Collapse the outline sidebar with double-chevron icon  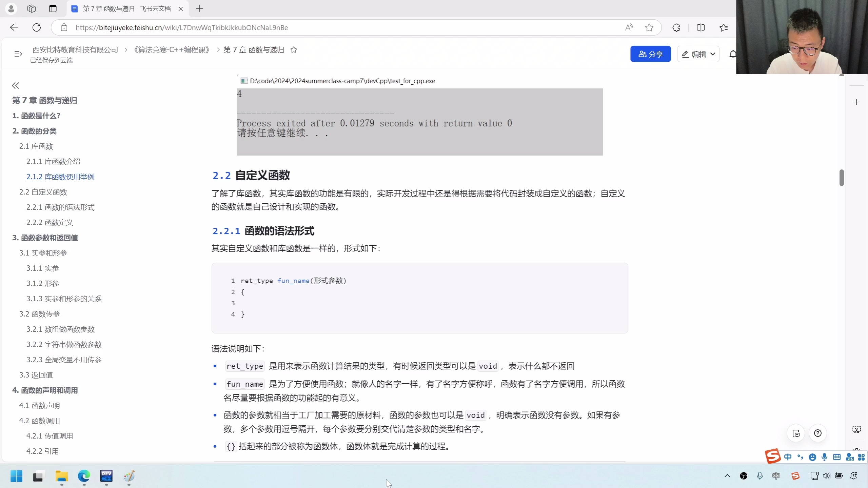click(x=15, y=85)
